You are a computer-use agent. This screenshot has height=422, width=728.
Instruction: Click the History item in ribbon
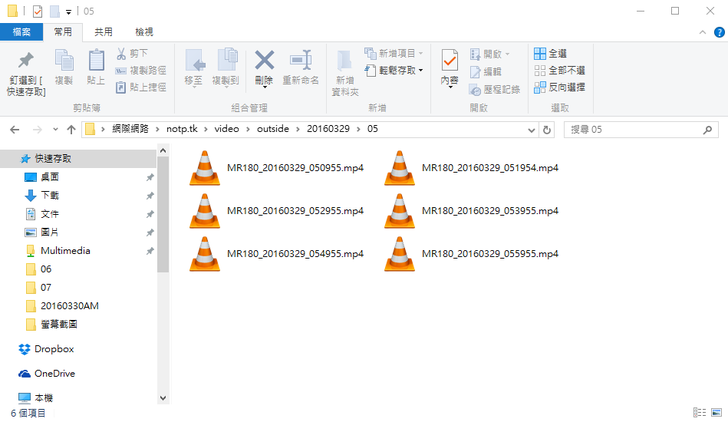point(494,89)
